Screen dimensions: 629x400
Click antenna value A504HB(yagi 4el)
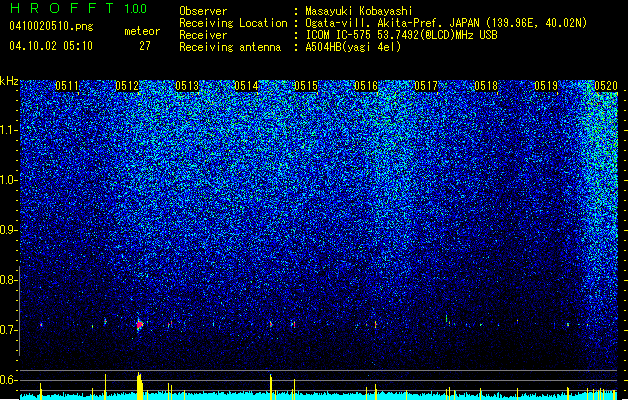click(x=353, y=47)
